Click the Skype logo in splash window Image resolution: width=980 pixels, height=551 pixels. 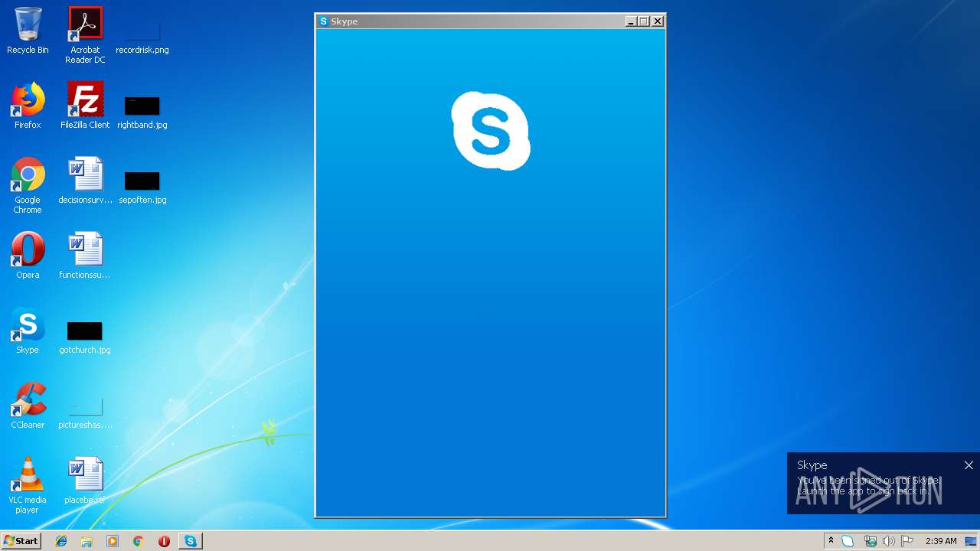coord(491,131)
